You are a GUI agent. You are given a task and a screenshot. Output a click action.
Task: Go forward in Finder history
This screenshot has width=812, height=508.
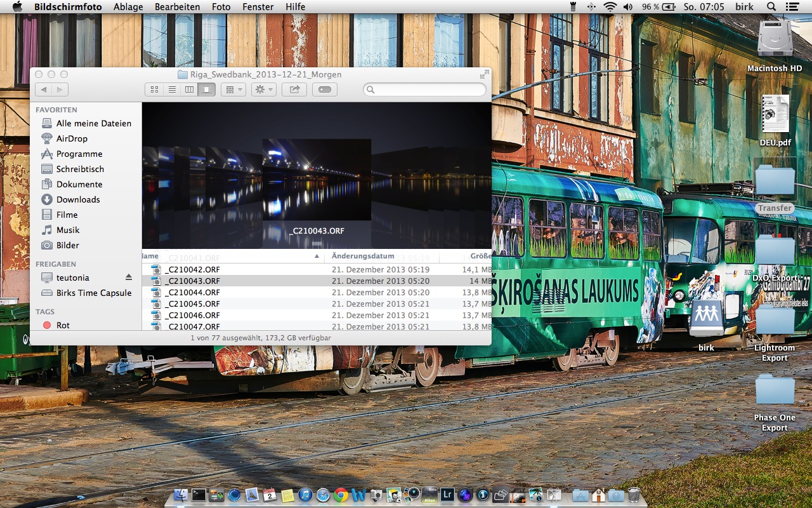tap(60, 90)
